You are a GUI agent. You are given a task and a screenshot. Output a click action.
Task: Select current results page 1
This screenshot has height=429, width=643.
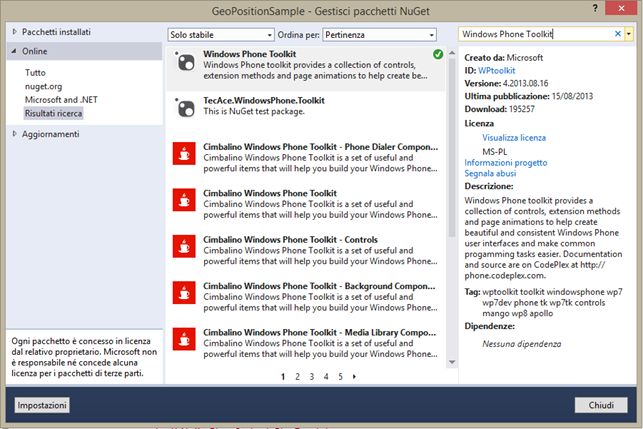tap(283, 377)
